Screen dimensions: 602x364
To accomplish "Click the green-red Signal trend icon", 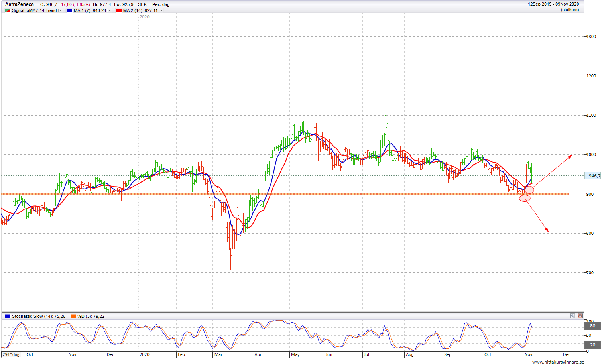I will 8,11.
